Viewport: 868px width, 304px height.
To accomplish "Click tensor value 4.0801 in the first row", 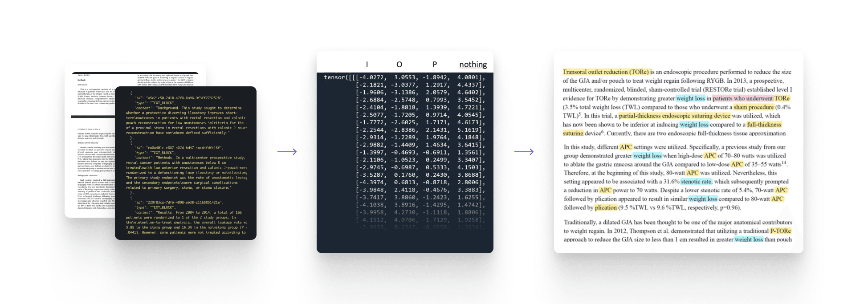I will 469,77.
